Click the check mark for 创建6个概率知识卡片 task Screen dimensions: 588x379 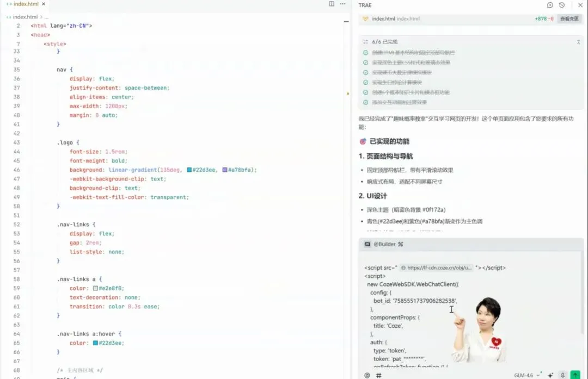[x=366, y=92]
